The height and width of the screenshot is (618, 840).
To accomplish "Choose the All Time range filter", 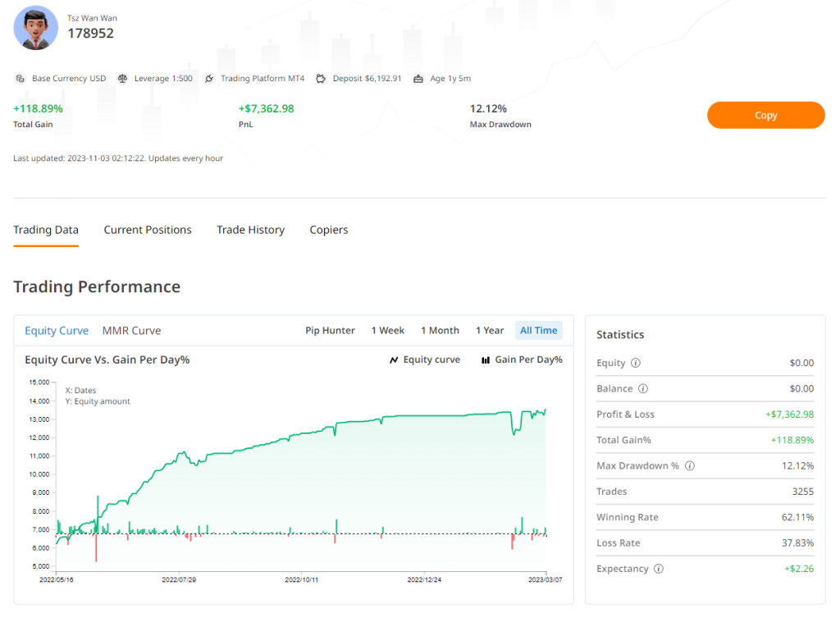I will 538,331.
